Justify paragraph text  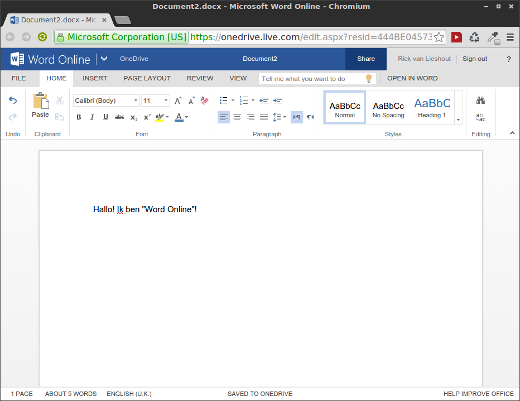tap(264, 117)
